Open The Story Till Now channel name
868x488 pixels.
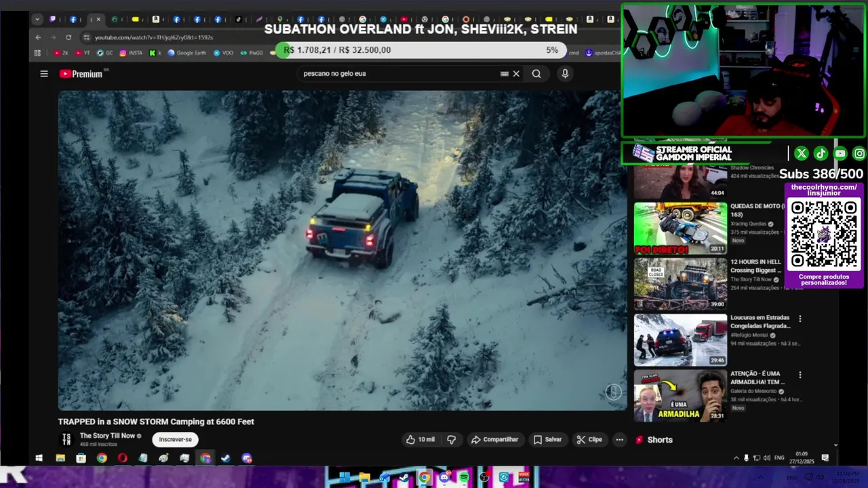(107, 436)
